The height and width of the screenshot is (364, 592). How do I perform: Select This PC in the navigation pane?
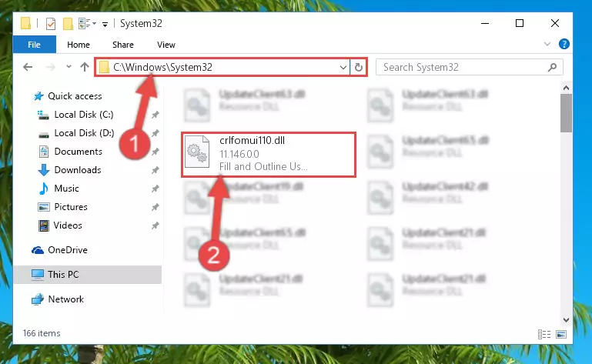pyautogui.click(x=88, y=275)
